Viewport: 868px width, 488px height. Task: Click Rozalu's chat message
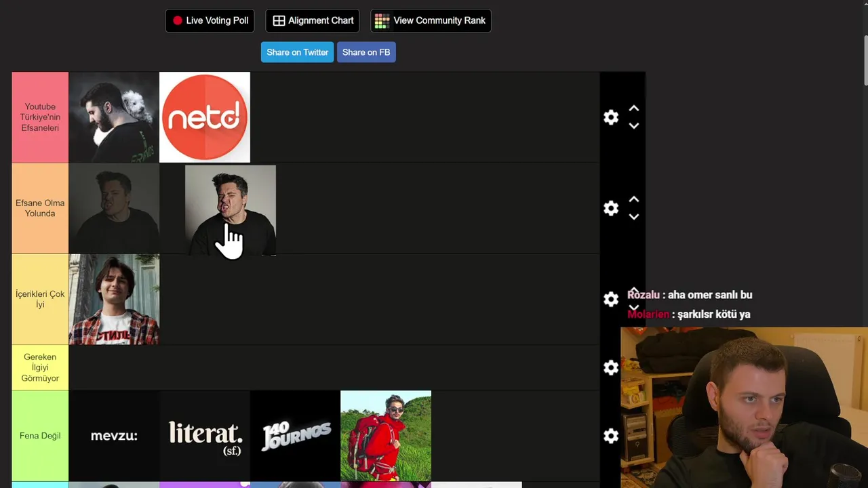tap(690, 295)
